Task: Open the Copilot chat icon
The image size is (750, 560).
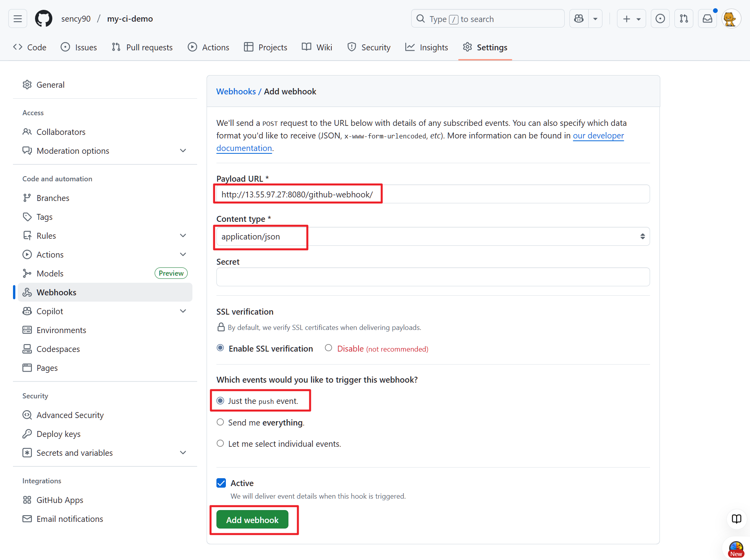Action: pyautogui.click(x=579, y=18)
